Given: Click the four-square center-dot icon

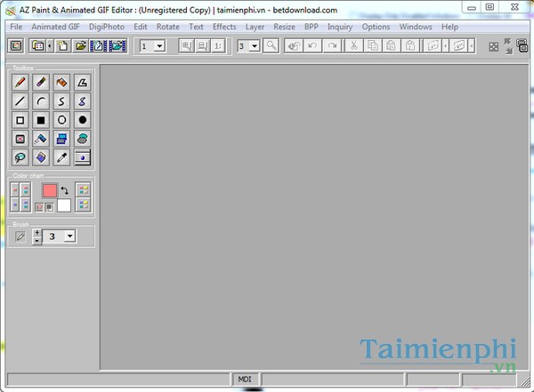Looking at the screenshot, I should coord(493,47).
